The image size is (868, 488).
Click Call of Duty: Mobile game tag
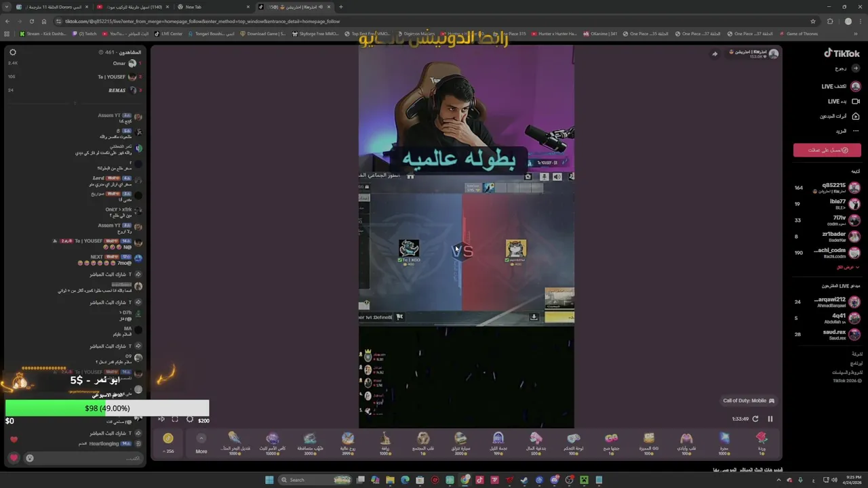click(x=749, y=401)
